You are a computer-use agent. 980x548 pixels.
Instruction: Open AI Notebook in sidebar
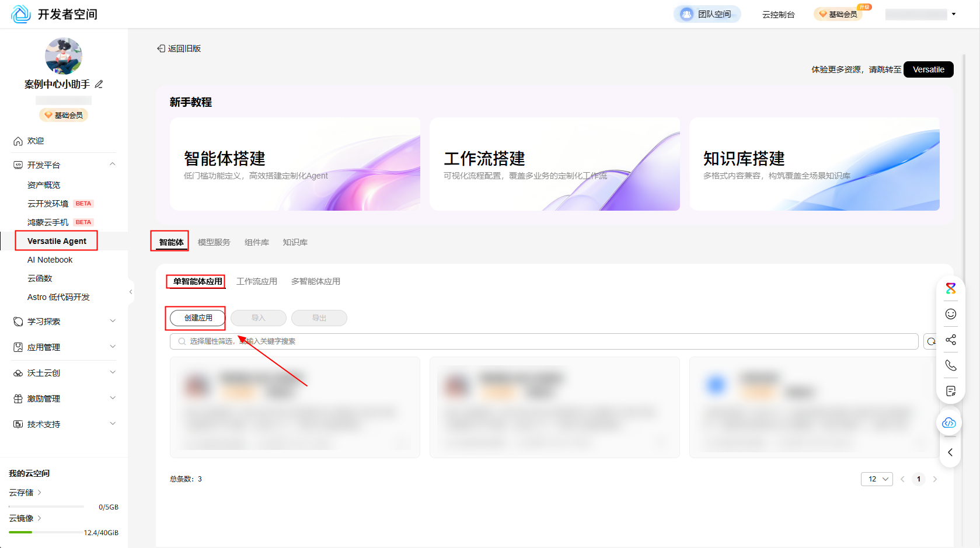click(x=50, y=260)
